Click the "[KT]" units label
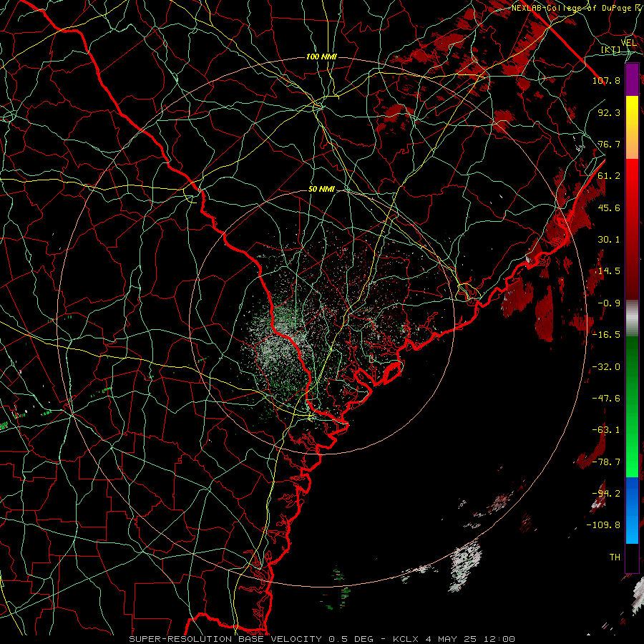Viewport: 644px width, 644px height. click(x=611, y=50)
